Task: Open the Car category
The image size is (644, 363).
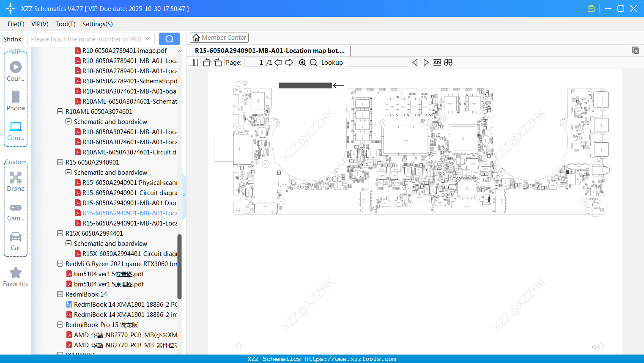Action: (16, 241)
